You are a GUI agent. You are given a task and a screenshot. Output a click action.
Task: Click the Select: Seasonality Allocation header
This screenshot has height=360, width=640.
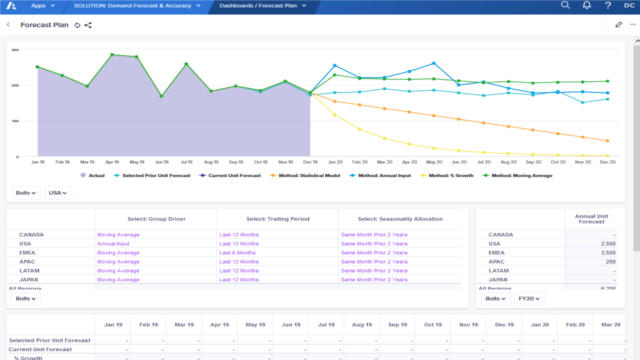click(400, 219)
